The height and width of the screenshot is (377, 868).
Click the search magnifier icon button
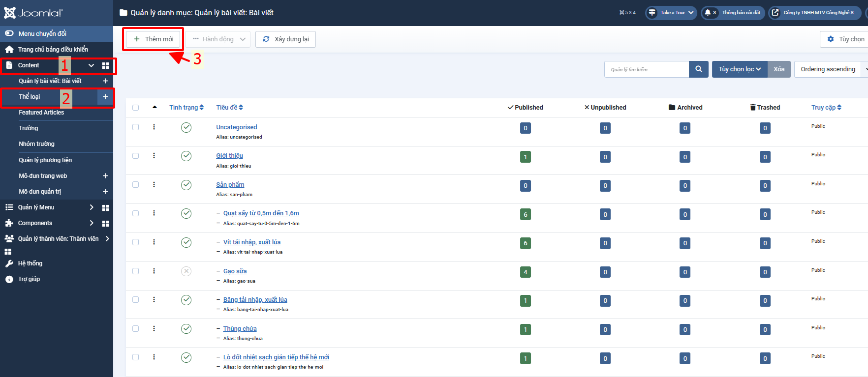click(698, 69)
